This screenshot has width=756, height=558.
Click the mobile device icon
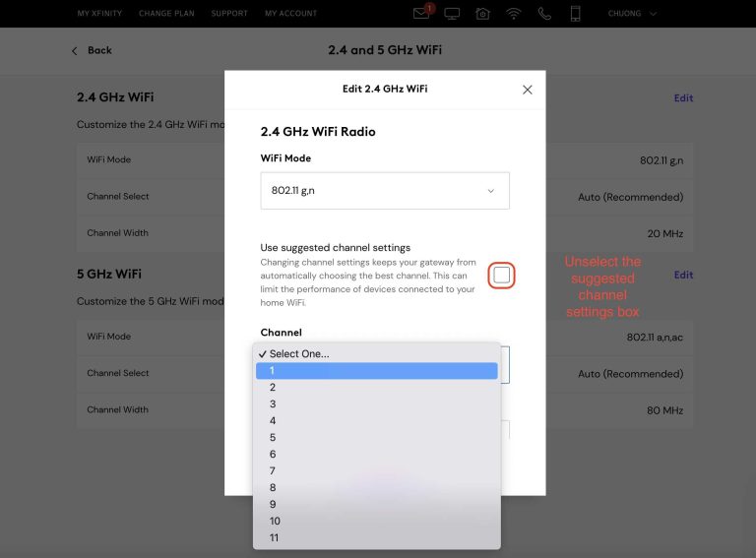(x=575, y=14)
